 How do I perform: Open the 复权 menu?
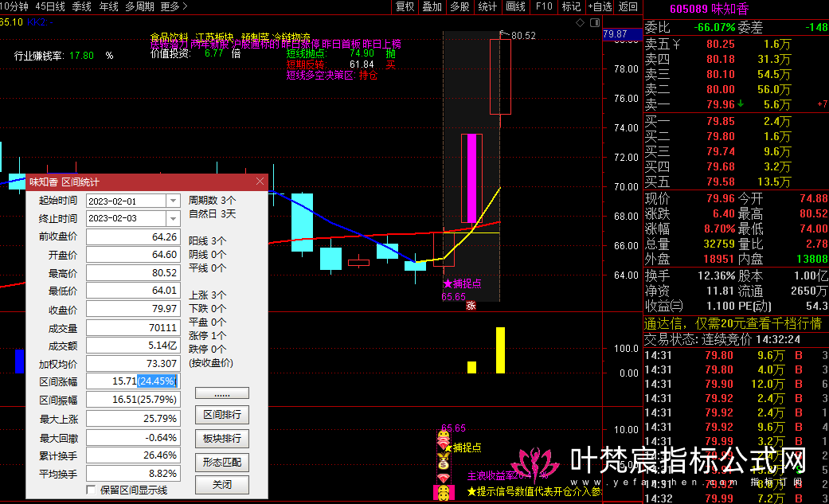point(405,7)
